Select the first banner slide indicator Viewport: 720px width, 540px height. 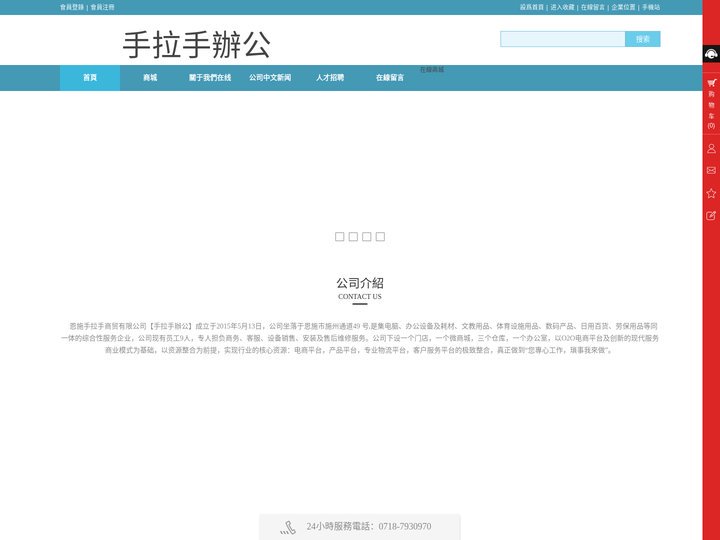(x=339, y=236)
